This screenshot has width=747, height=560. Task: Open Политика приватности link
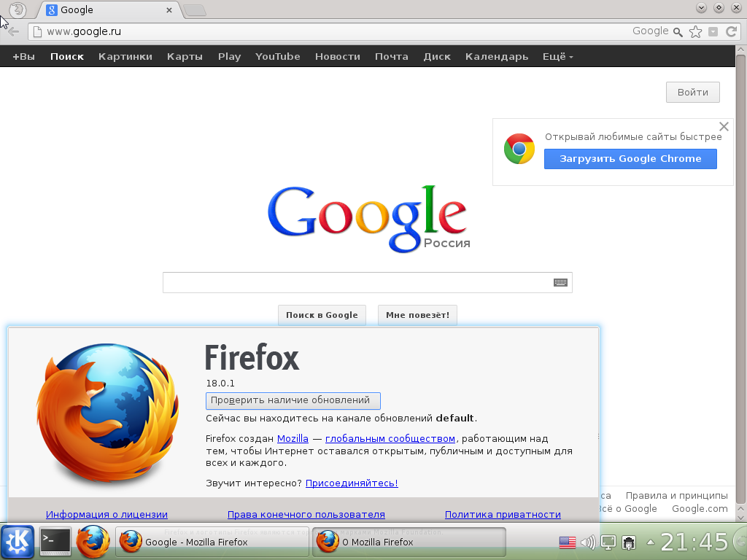coord(503,515)
